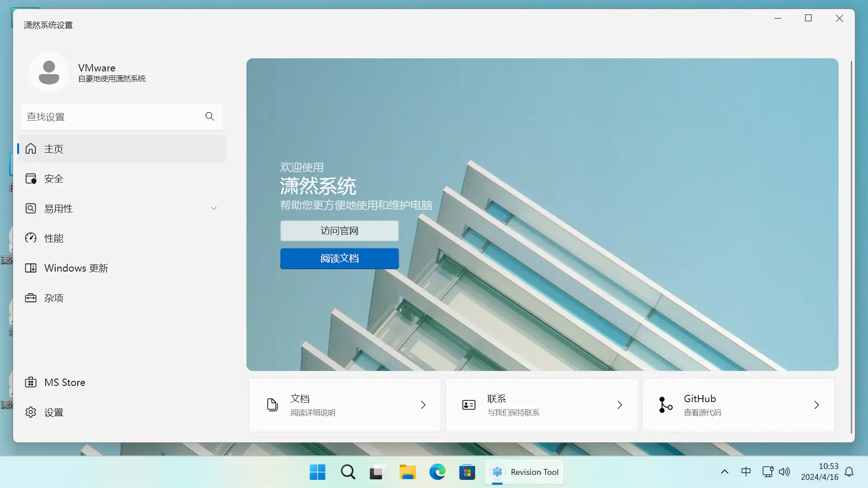The image size is (868, 488).
Task: Click the 访问官网 button
Action: coord(340,231)
